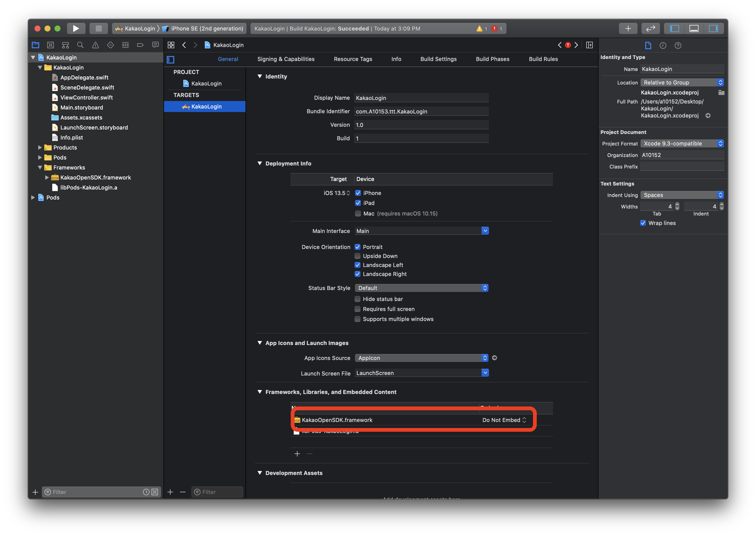Uncheck the iPad device checkbox

click(358, 203)
